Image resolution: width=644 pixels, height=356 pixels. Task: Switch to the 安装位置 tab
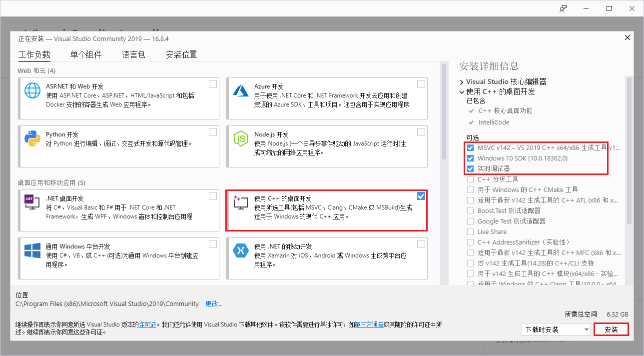[181, 54]
